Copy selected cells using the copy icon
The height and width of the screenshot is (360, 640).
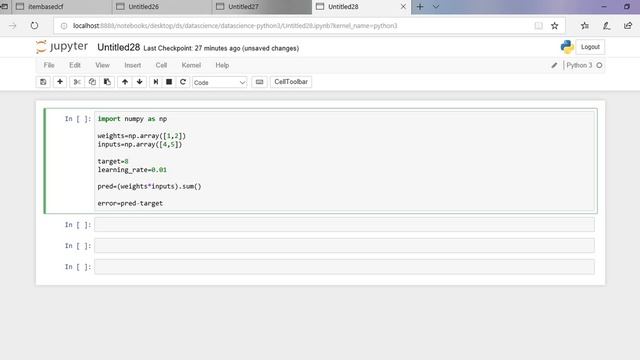[92, 82]
